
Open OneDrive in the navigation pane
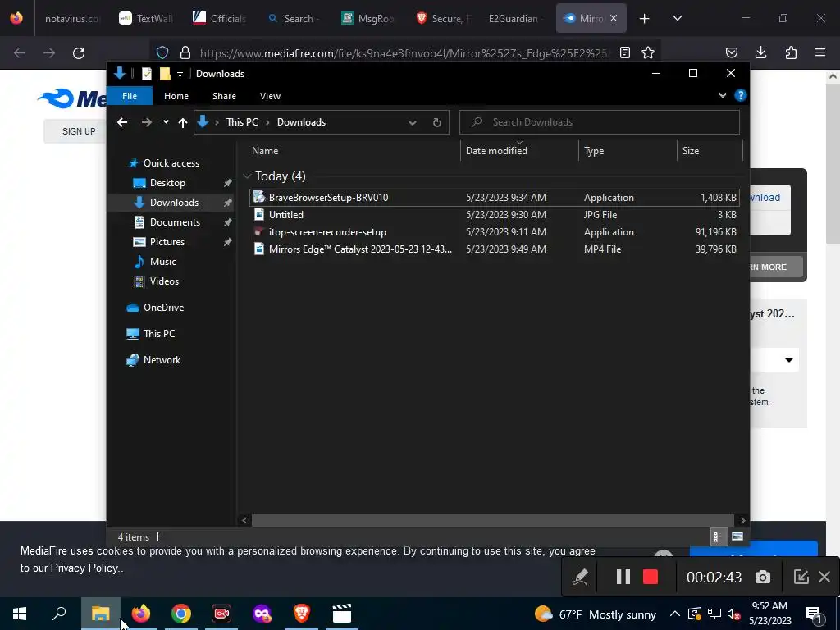tap(163, 308)
